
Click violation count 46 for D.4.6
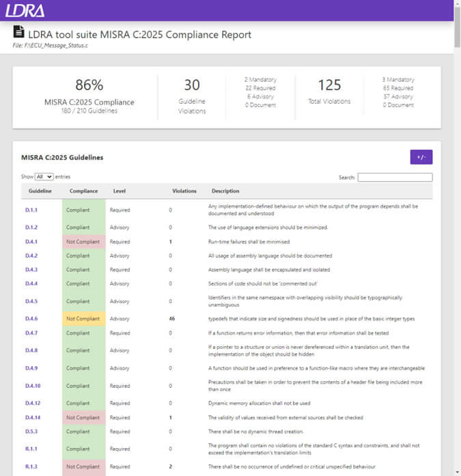coord(172,319)
